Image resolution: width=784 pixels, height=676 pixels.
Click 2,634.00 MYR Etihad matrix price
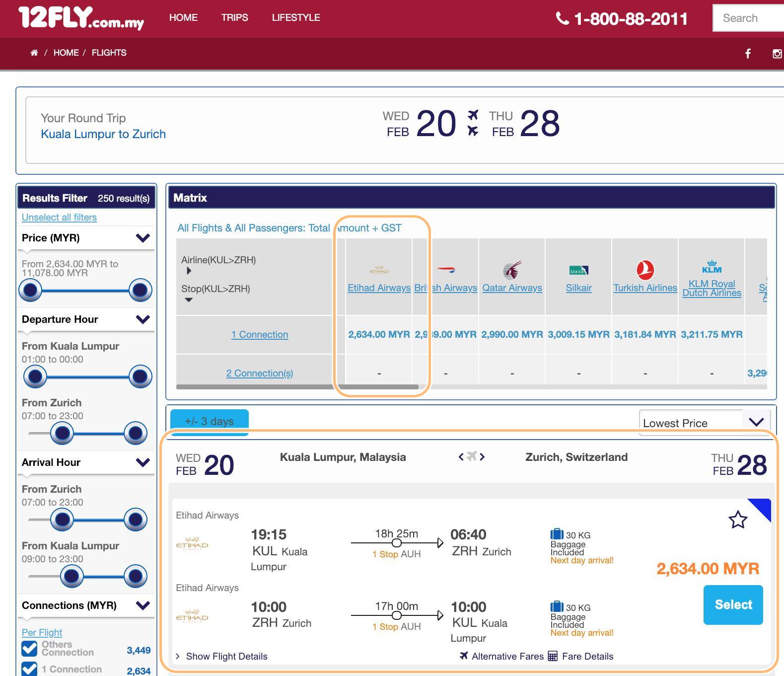pos(379,334)
